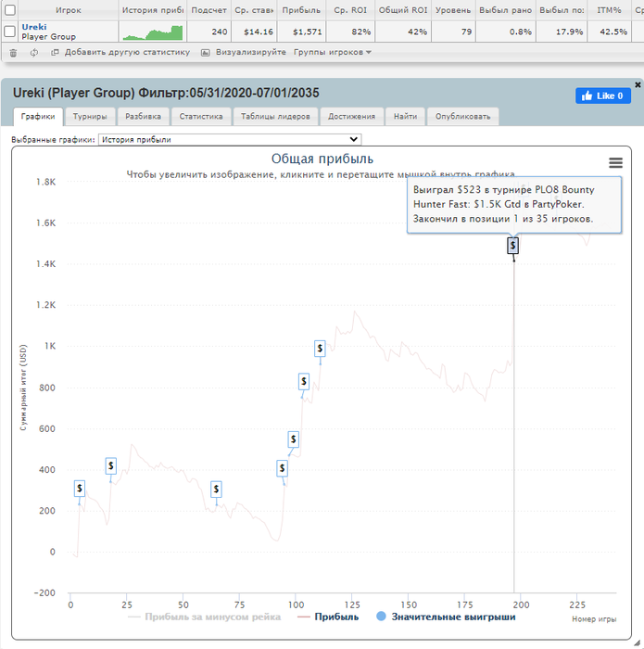Toggle Значительные выигрыши legend series
Image resolution: width=644 pixels, height=649 pixels.
[446, 617]
